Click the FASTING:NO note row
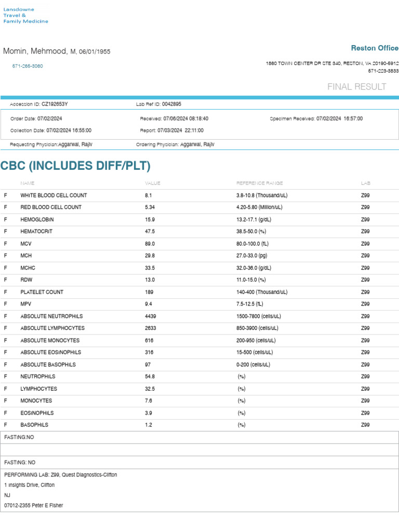Image resolution: width=399 pixels, height=532 pixels. point(199,437)
